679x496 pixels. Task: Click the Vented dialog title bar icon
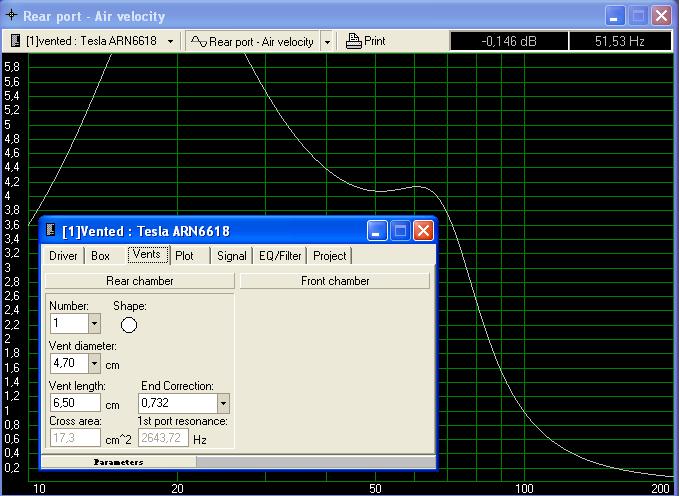tap(51, 230)
